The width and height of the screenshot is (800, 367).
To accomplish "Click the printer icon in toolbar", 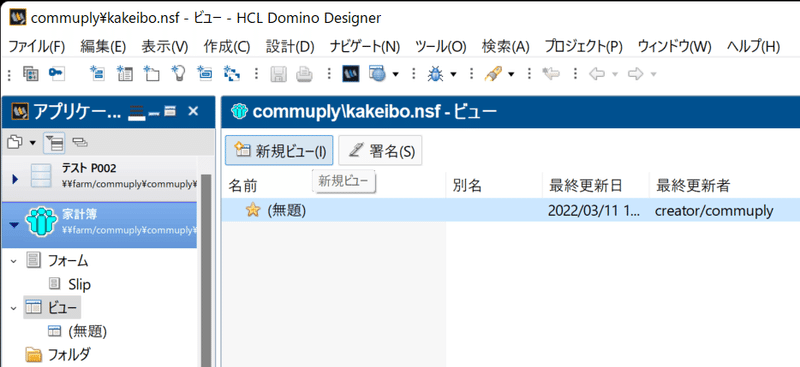I will (305, 75).
